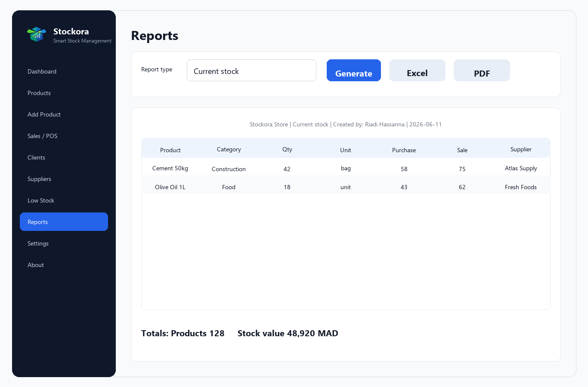Click the Stockora box logo icon
Viewport: 588px width, 387px height.
coord(37,34)
